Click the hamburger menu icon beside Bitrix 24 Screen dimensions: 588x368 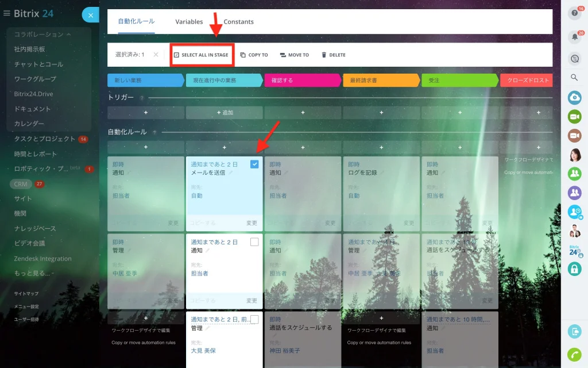6,13
